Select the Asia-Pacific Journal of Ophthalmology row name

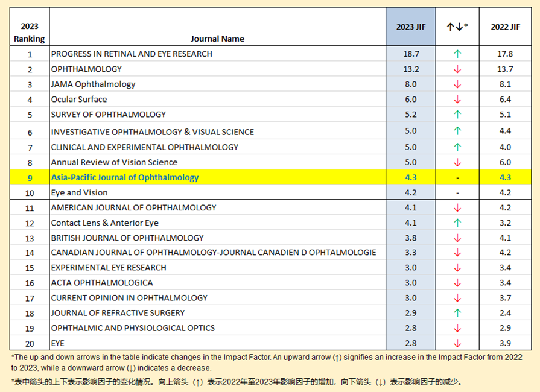tap(125, 177)
